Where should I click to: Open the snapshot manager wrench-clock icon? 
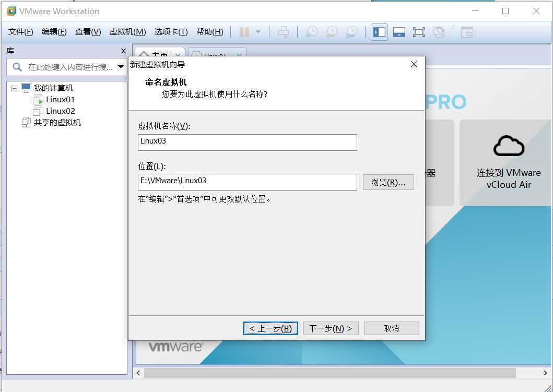pyautogui.click(x=351, y=32)
